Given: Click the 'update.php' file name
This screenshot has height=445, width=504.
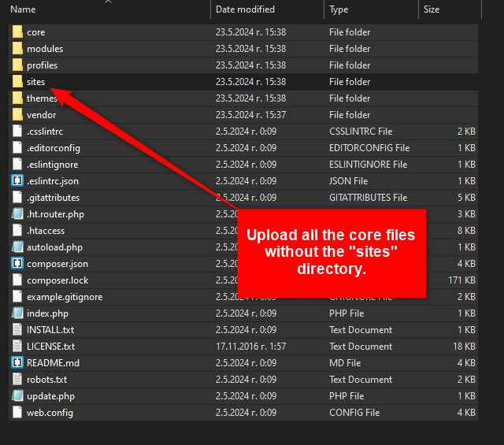Looking at the screenshot, I should pyautogui.click(x=50, y=396).
